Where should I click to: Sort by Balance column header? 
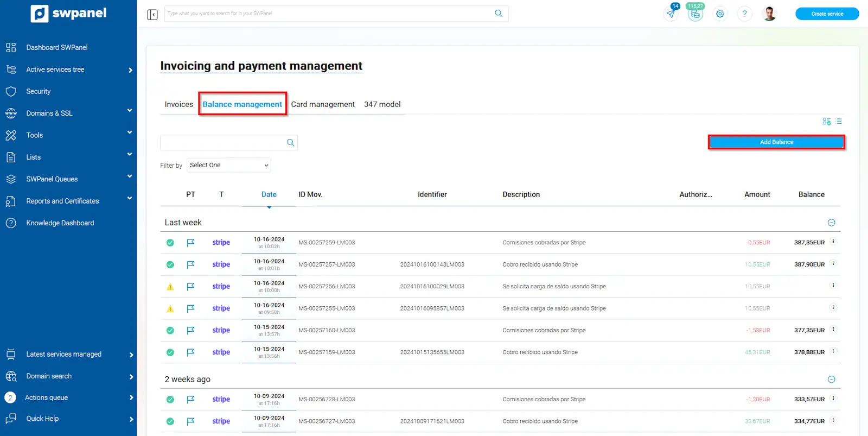point(812,194)
